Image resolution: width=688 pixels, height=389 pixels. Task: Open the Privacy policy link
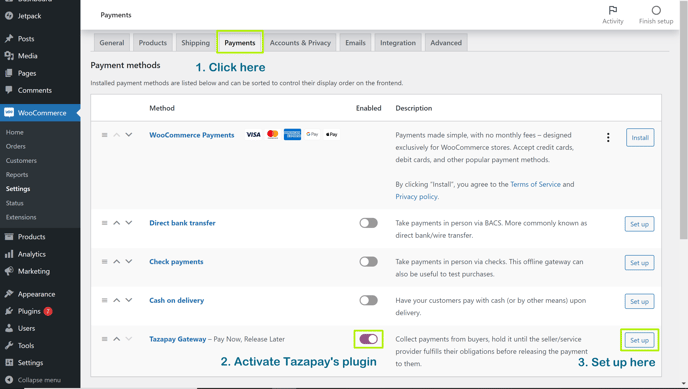(416, 196)
